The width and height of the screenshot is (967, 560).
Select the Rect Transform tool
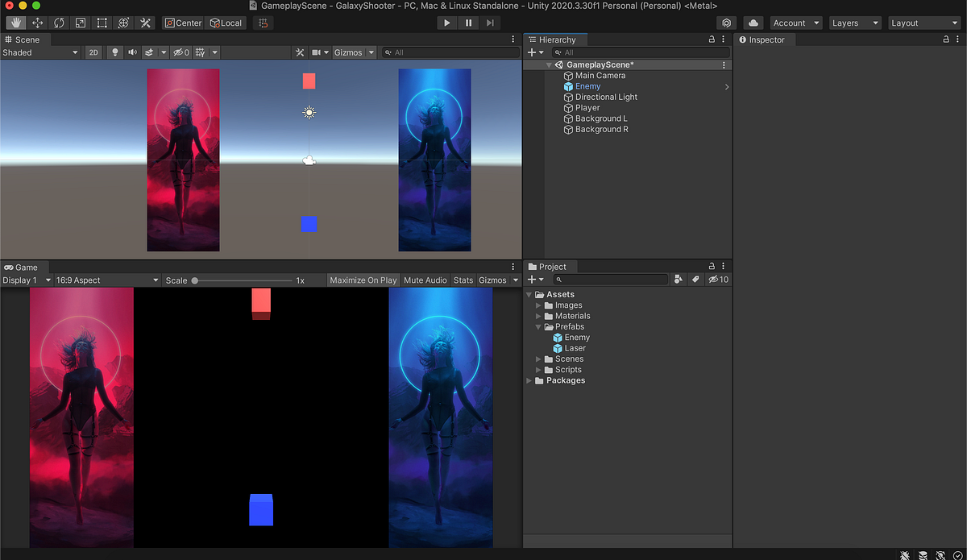click(103, 23)
